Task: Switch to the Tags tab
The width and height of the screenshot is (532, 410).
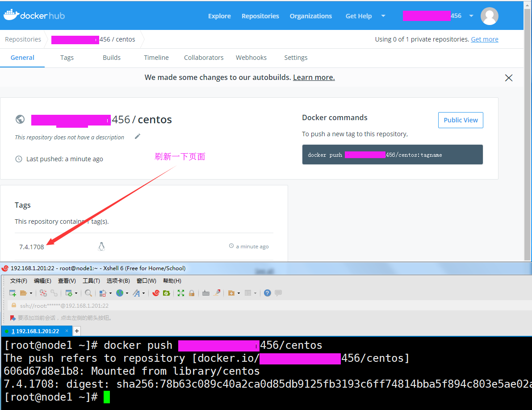Action: 67,58
